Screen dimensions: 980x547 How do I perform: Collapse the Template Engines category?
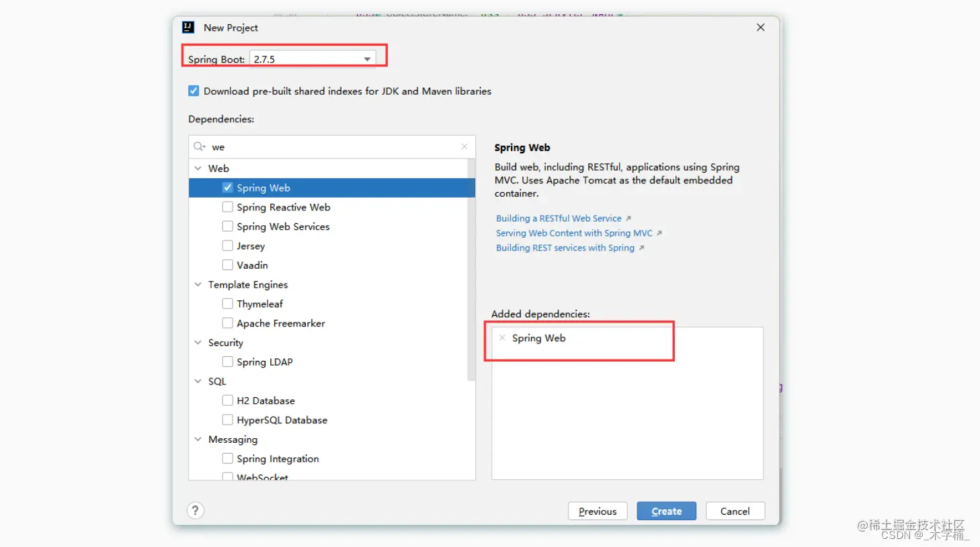[x=198, y=284]
